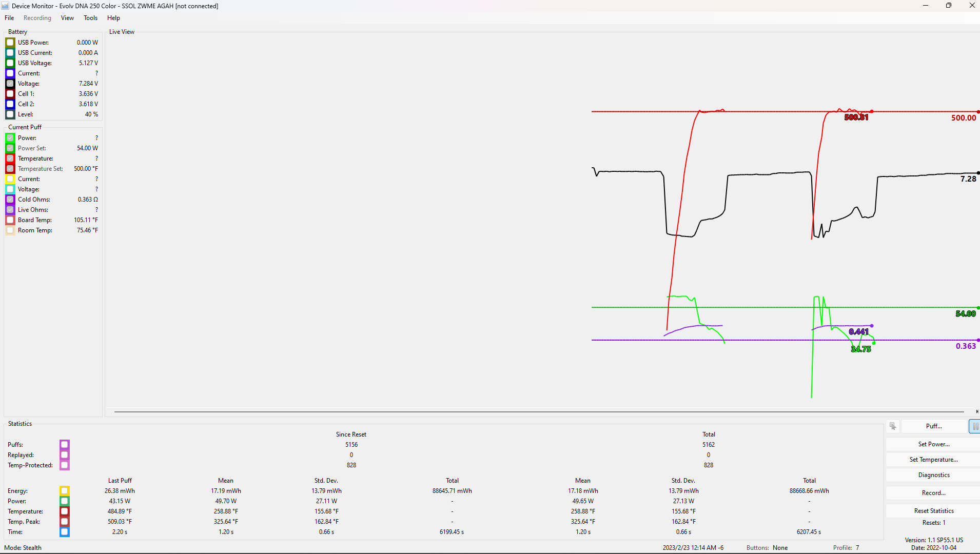The width and height of the screenshot is (980, 554).
Task: Click the Set Temperature... button
Action: point(933,460)
